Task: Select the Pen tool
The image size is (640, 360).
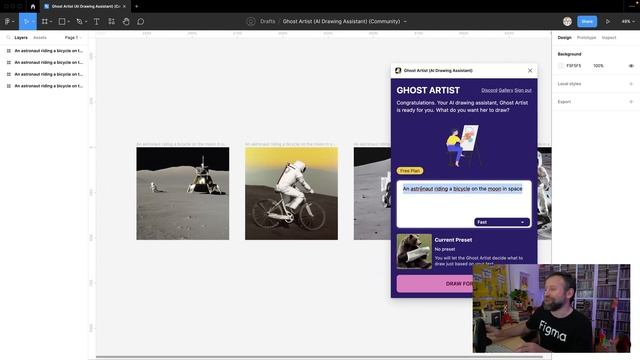Action: pos(81,21)
